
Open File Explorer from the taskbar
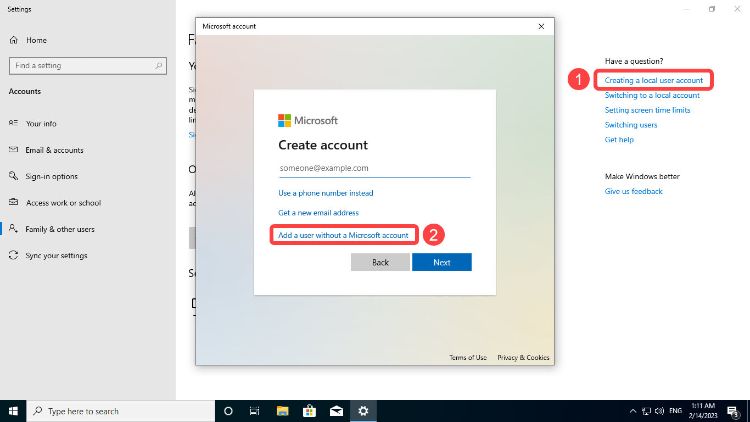pyautogui.click(x=283, y=411)
